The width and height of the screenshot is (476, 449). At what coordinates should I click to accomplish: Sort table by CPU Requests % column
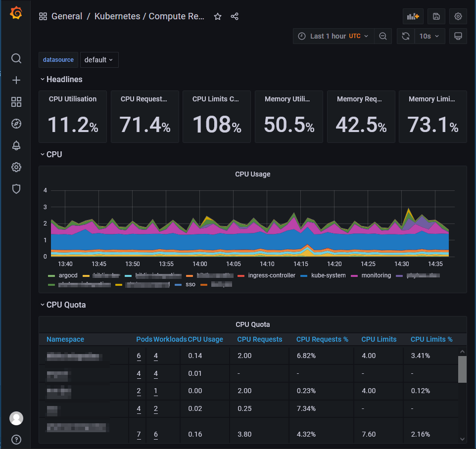tap(322, 339)
